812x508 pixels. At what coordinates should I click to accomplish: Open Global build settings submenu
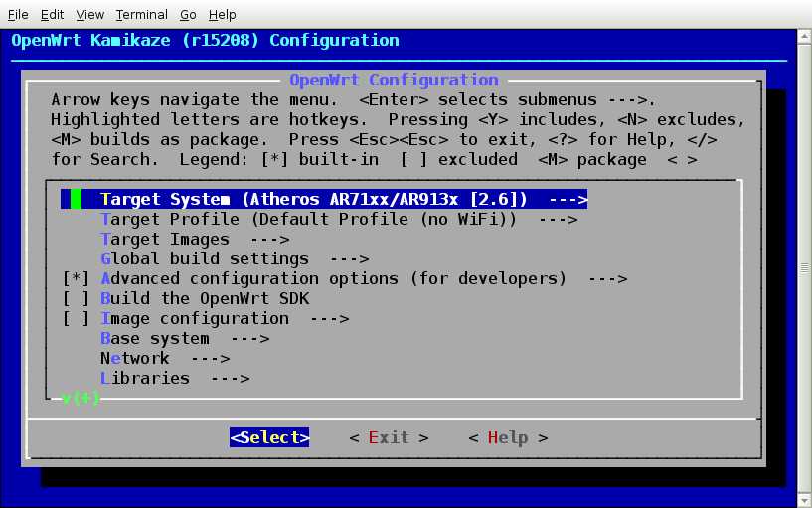coord(235,258)
